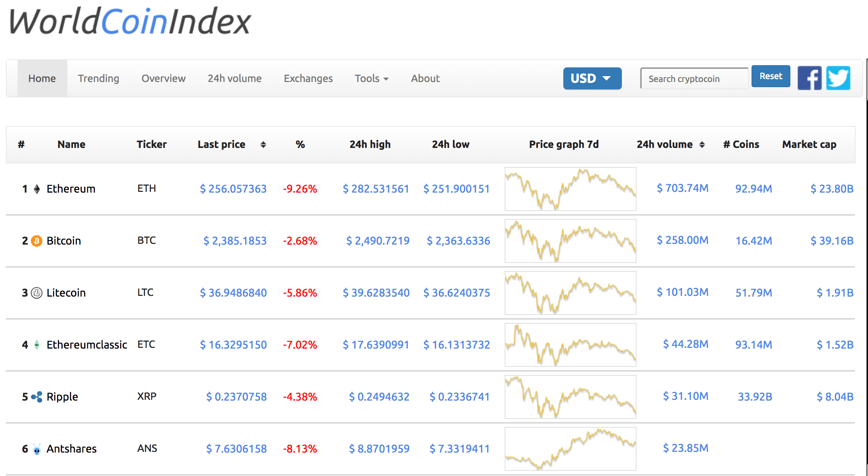Click Litecoin change -5.86%

tap(300, 293)
